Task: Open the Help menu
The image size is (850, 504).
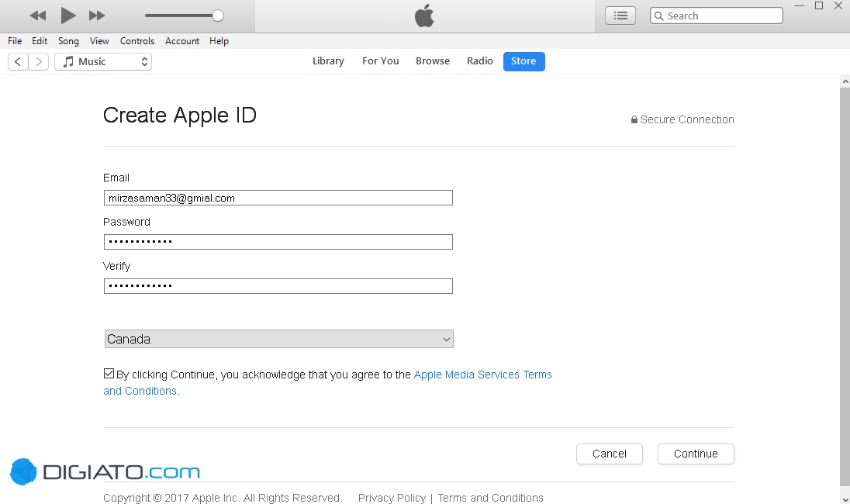Action: [x=219, y=41]
